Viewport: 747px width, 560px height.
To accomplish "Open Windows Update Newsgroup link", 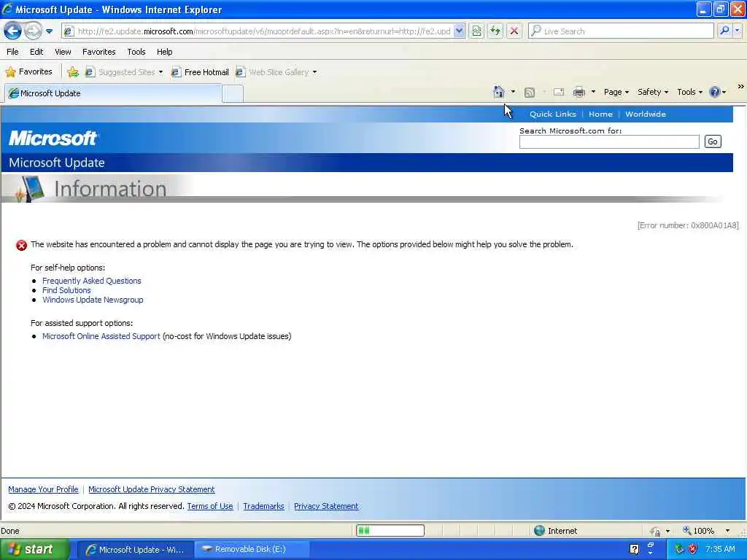I will [93, 300].
